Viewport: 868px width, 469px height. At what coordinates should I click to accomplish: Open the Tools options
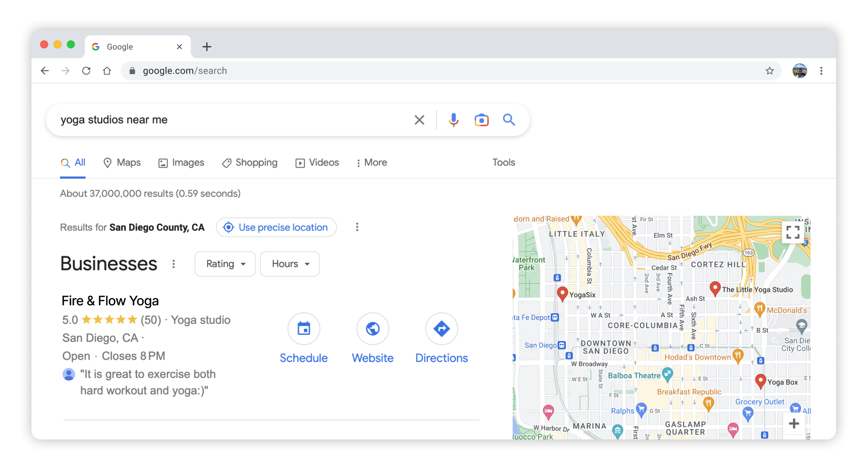[x=503, y=163]
